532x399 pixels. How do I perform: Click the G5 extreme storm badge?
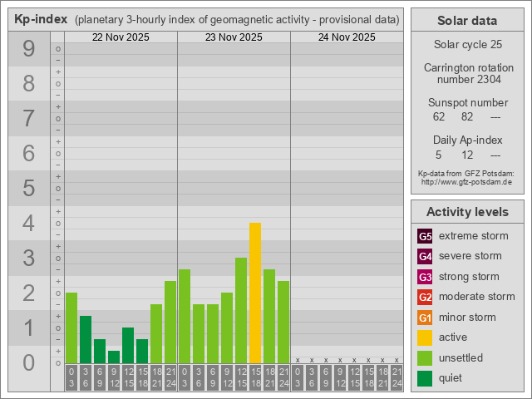point(425,236)
